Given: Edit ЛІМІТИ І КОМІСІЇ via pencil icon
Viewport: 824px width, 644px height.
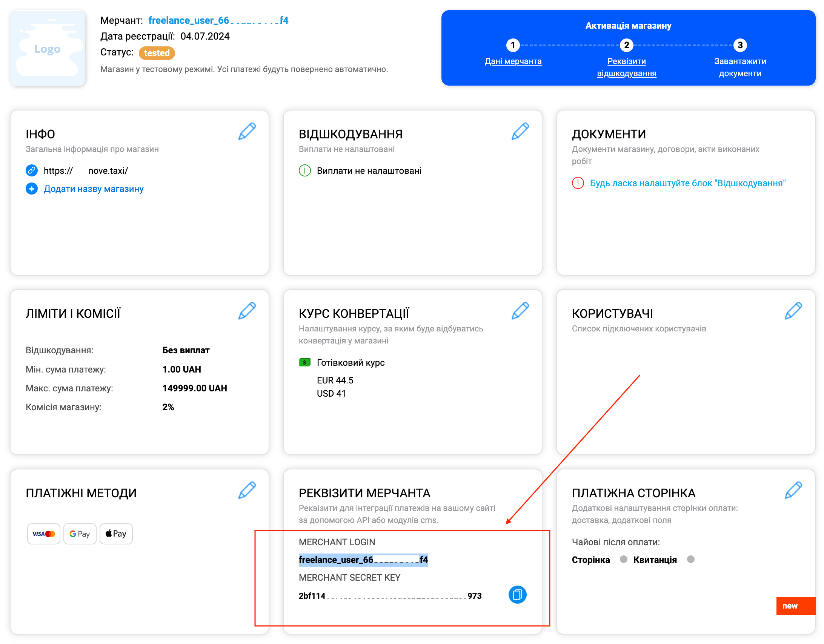Looking at the screenshot, I should click(x=247, y=311).
